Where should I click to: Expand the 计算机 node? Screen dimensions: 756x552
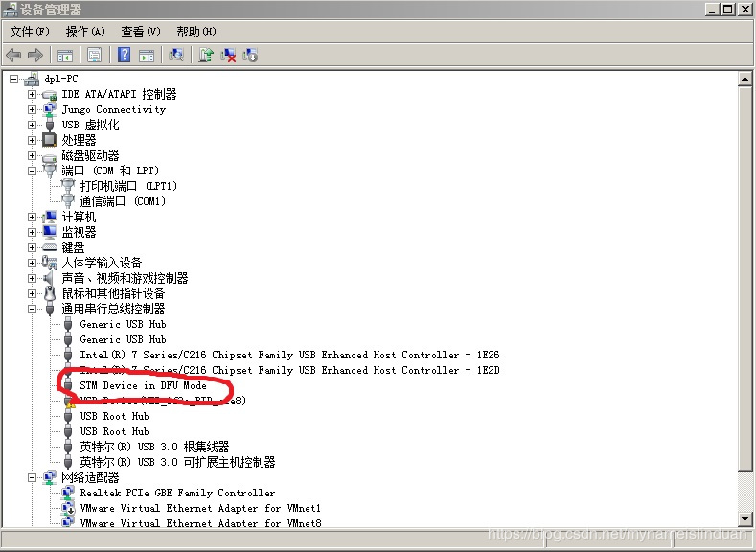(x=32, y=217)
